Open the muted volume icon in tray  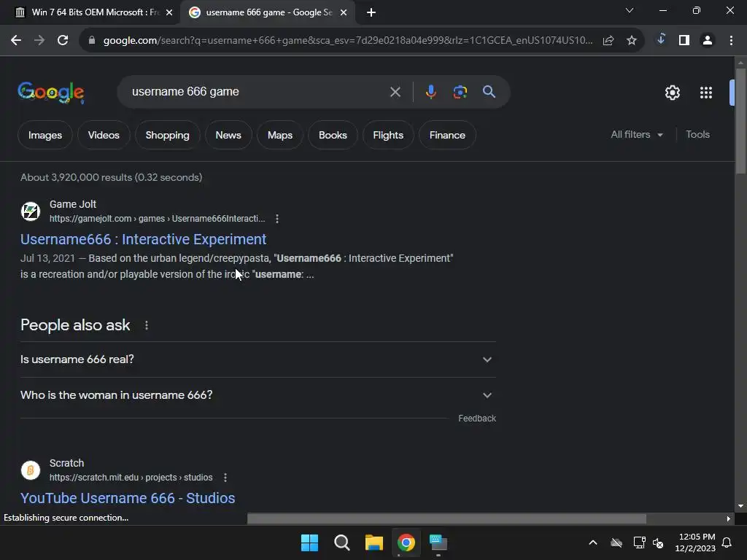pos(658,542)
